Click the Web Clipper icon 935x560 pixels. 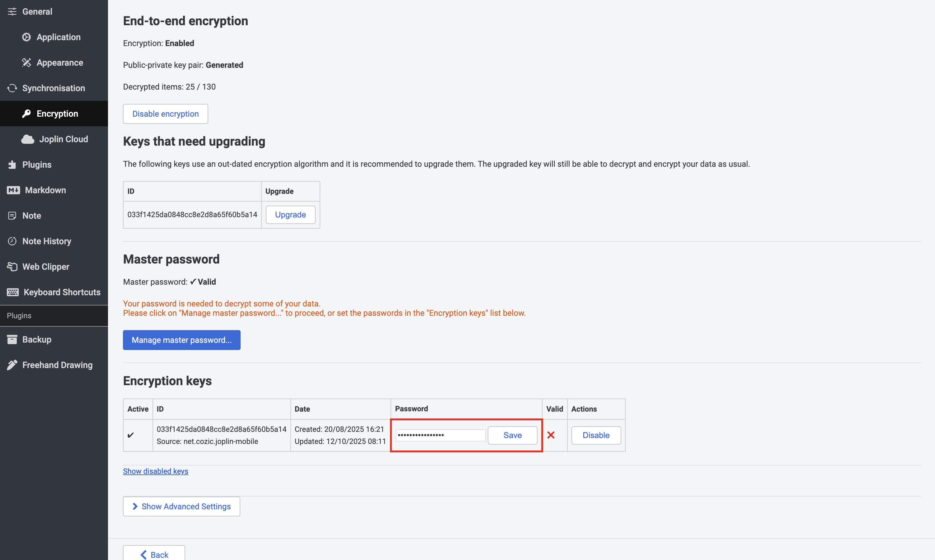tap(12, 267)
